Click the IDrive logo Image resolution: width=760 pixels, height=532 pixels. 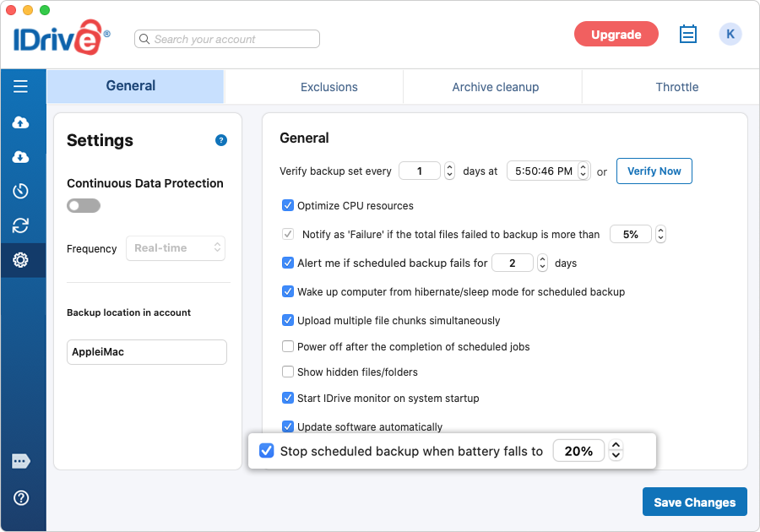tap(62, 37)
